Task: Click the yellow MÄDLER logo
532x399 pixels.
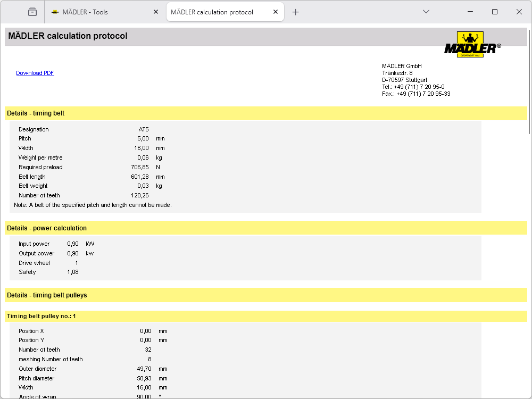Action: [x=471, y=45]
